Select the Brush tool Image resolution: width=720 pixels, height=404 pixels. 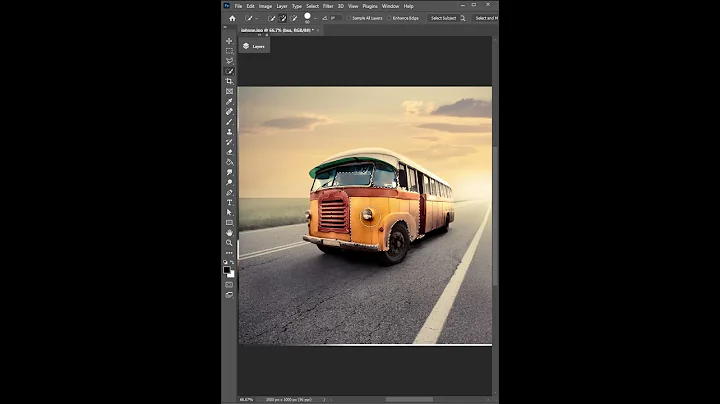229,122
